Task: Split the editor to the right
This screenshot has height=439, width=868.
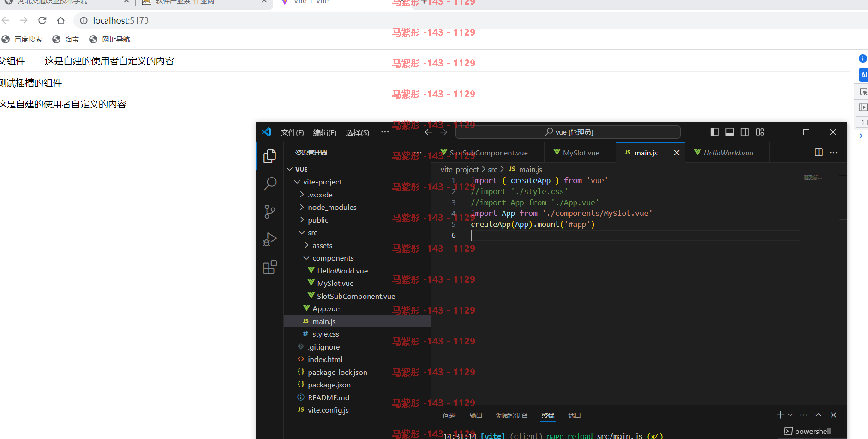Action: click(819, 152)
